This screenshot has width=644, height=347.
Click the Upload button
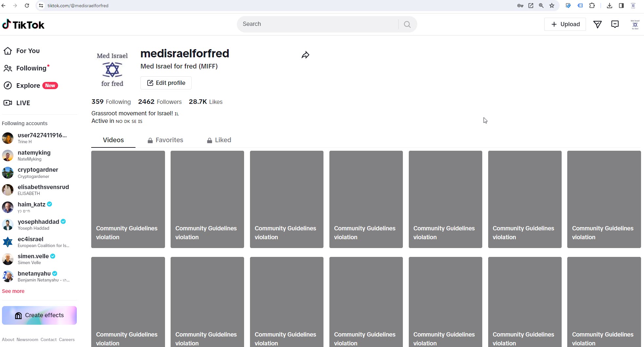(565, 24)
